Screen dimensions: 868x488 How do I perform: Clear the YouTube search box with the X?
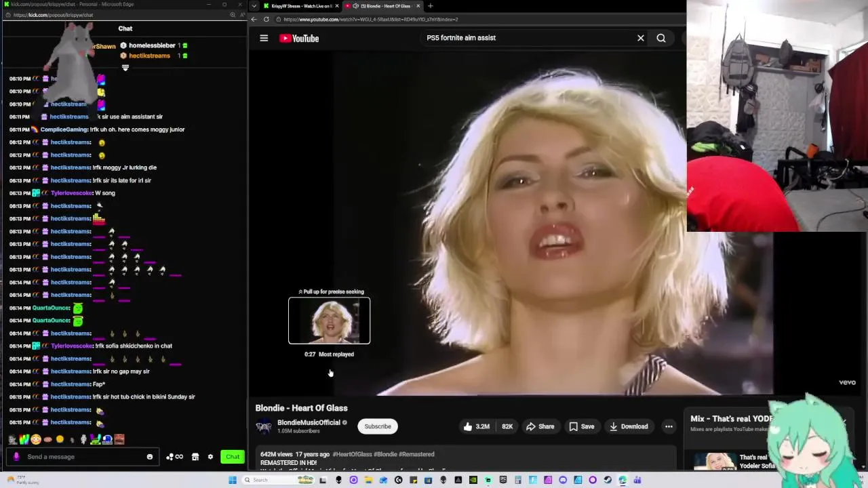click(640, 38)
